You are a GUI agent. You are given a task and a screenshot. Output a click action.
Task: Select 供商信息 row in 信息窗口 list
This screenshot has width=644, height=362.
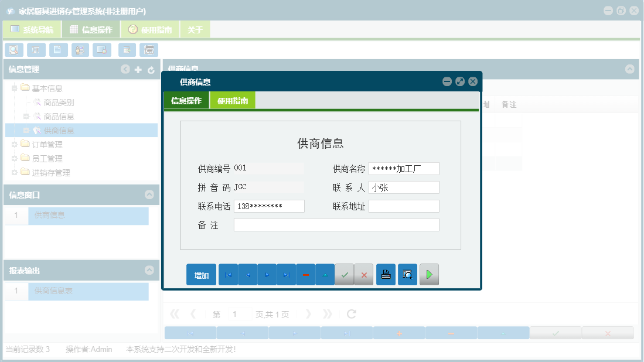[88, 216]
